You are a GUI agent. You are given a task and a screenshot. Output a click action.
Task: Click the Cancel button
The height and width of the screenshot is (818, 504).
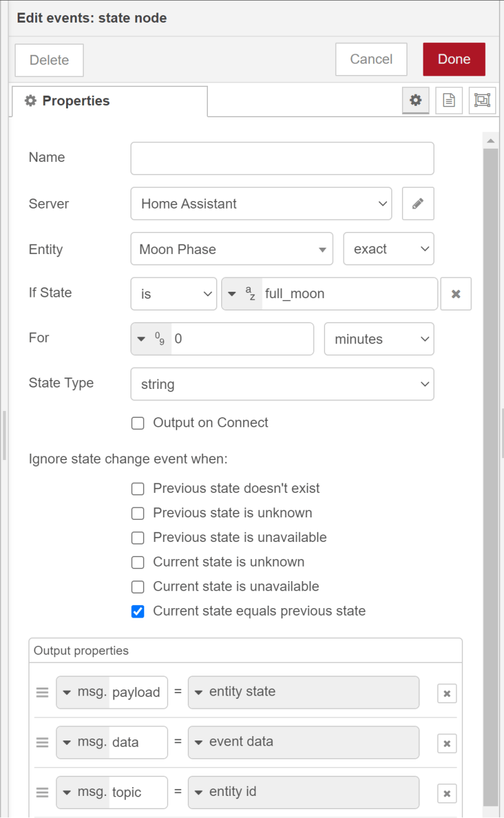coord(371,59)
